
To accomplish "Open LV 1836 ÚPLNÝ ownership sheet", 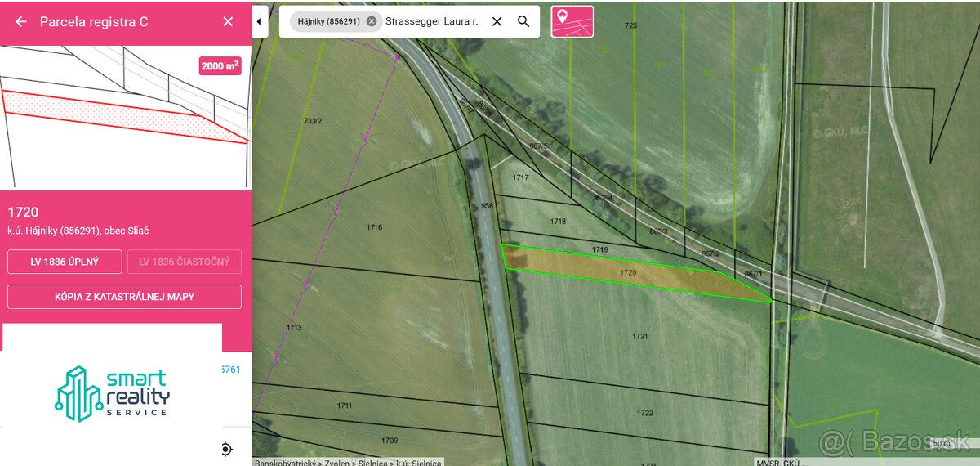I will [x=65, y=262].
